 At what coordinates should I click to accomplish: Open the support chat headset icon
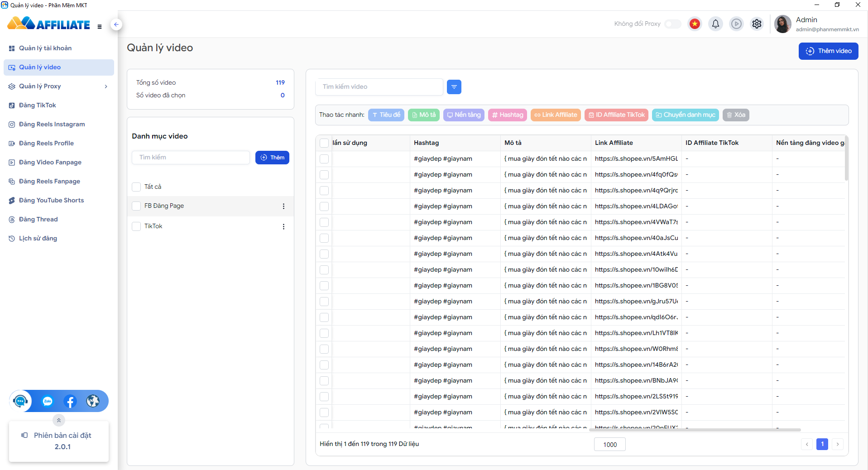[x=20, y=401]
